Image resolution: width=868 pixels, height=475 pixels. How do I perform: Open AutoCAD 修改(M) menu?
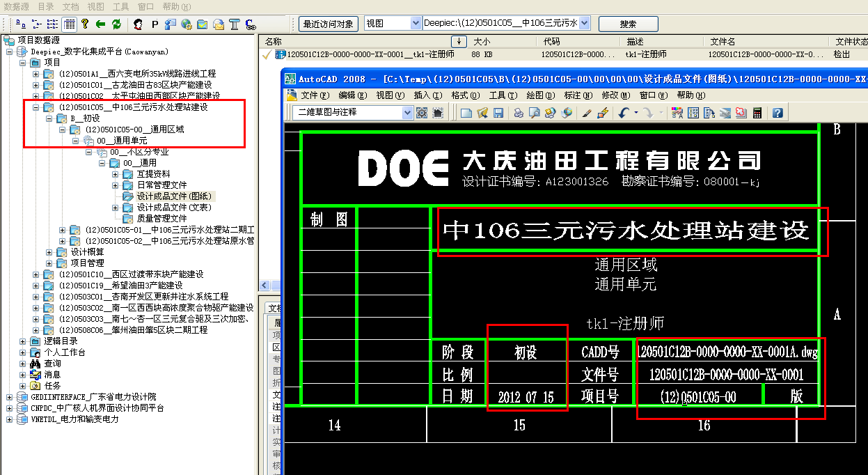coord(616,95)
